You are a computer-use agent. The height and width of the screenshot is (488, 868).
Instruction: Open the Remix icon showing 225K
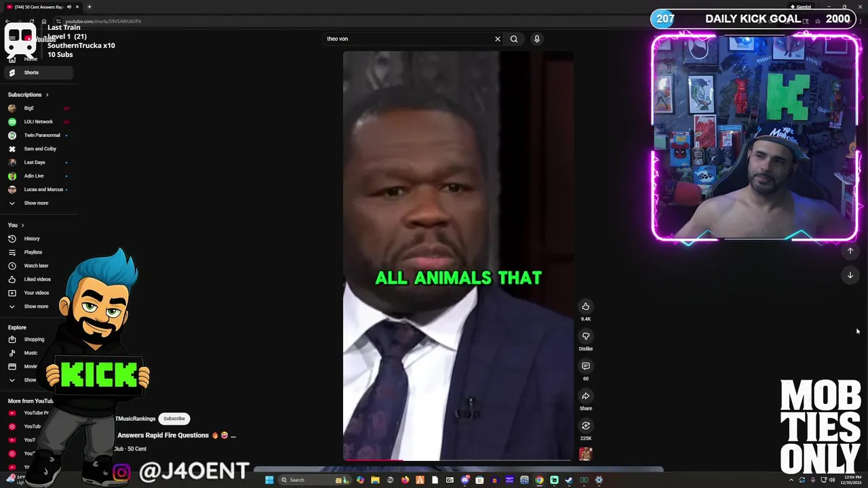pos(586,426)
